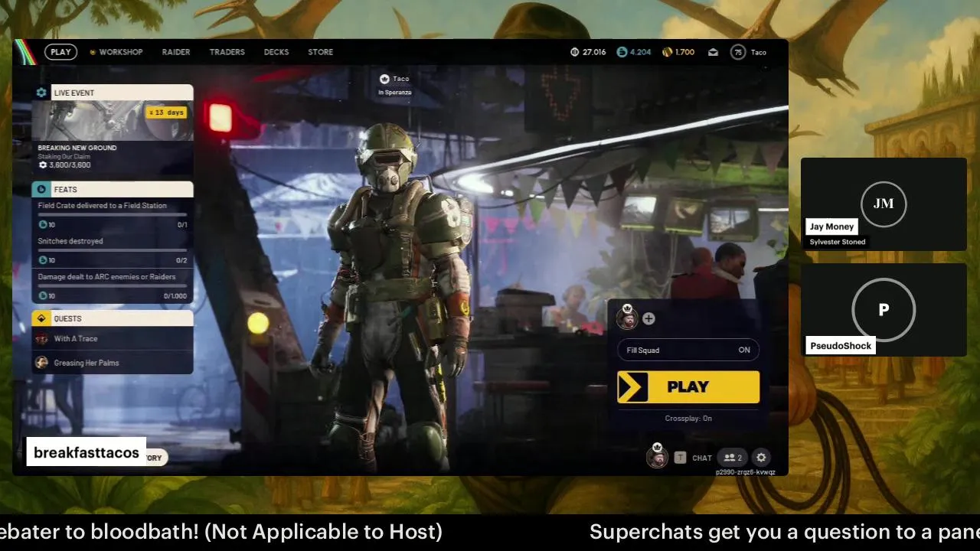Click the T chat key icon
Viewport: 980px width, 551px height.
point(680,458)
